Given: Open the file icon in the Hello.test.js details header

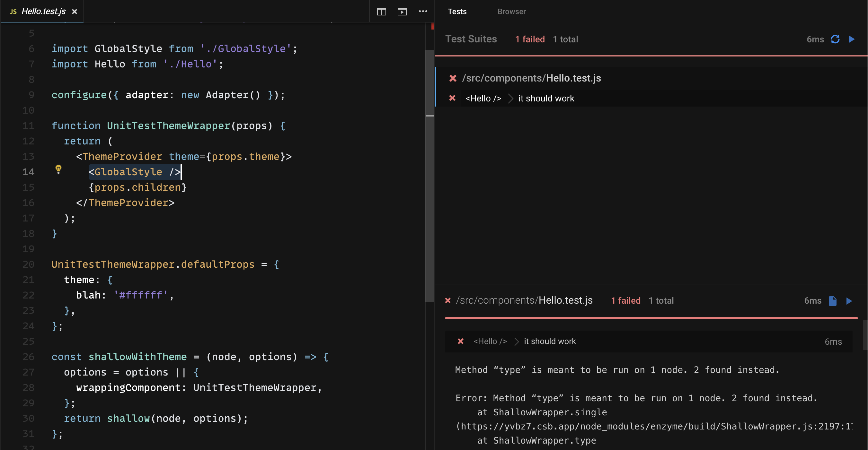Looking at the screenshot, I should click(x=832, y=300).
